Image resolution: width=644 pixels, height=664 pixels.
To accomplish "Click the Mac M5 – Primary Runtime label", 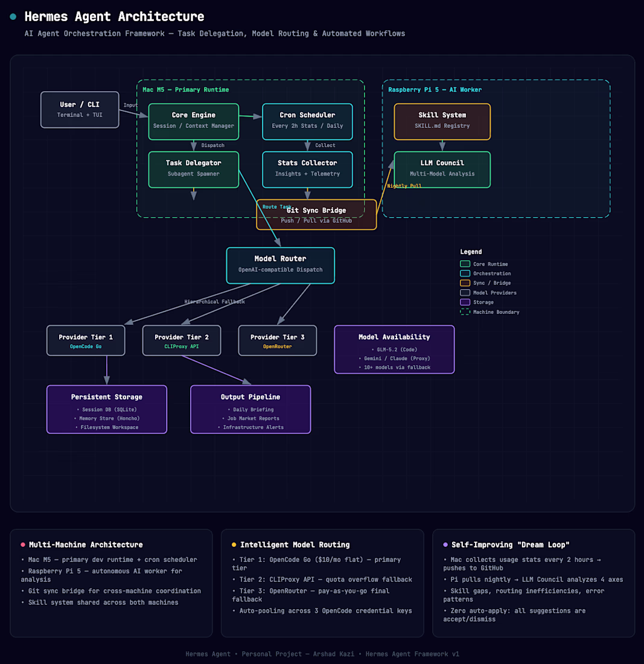I will point(185,90).
